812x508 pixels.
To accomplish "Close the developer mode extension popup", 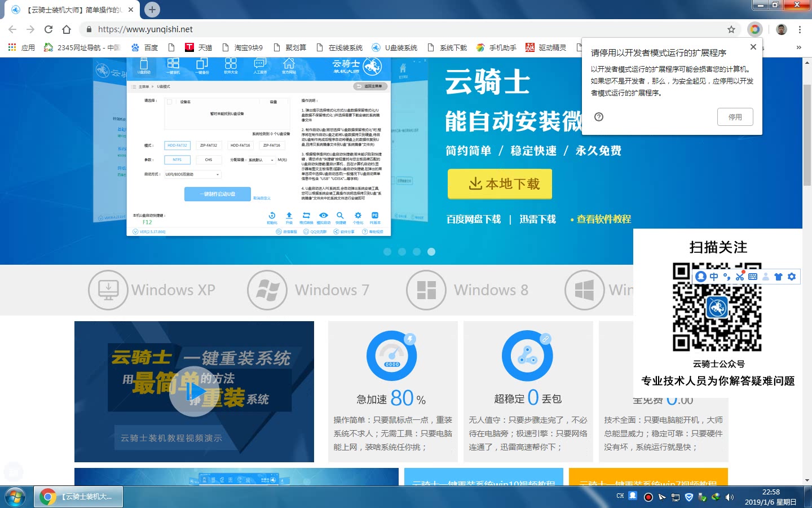I will [753, 47].
